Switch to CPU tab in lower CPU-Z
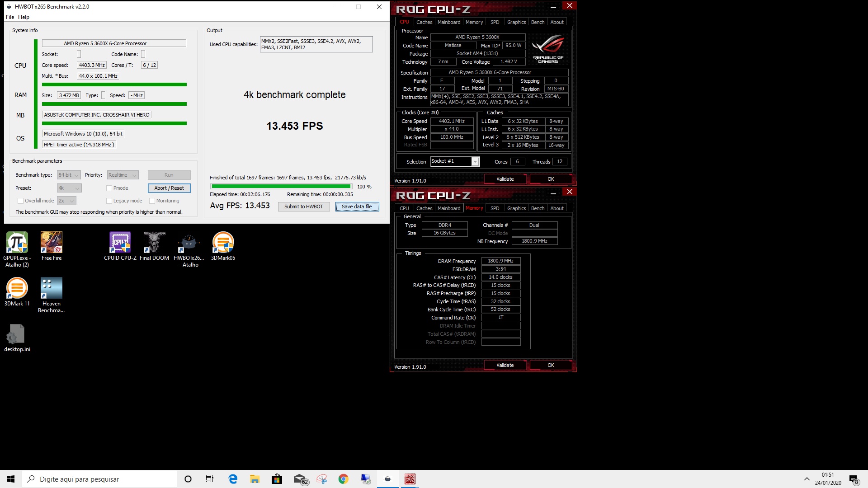 tap(404, 208)
